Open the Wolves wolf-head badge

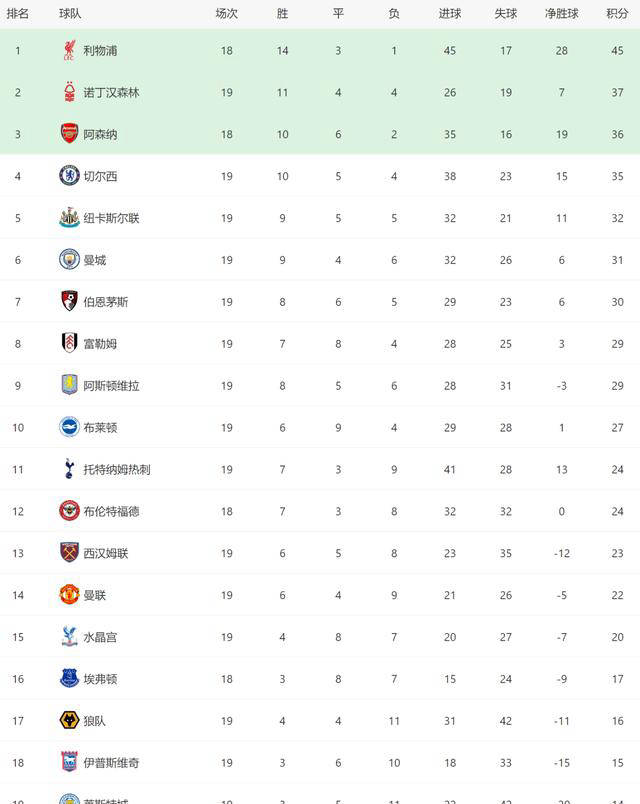click(x=69, y=720)
